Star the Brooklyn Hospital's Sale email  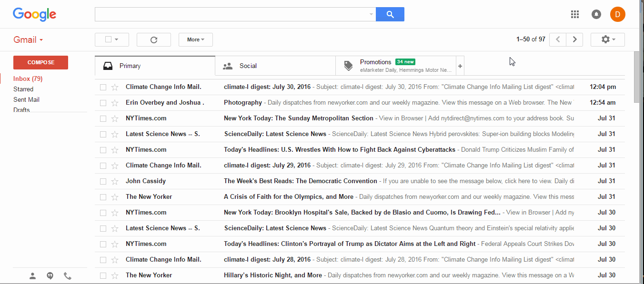click(114, 213)
